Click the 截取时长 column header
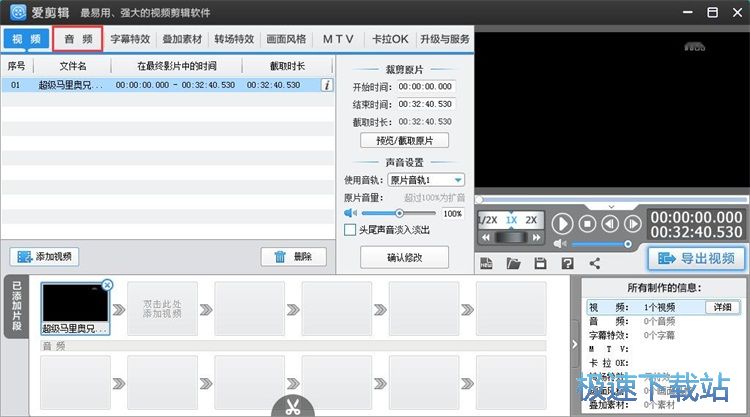750x417 pixels. point(287,66)
